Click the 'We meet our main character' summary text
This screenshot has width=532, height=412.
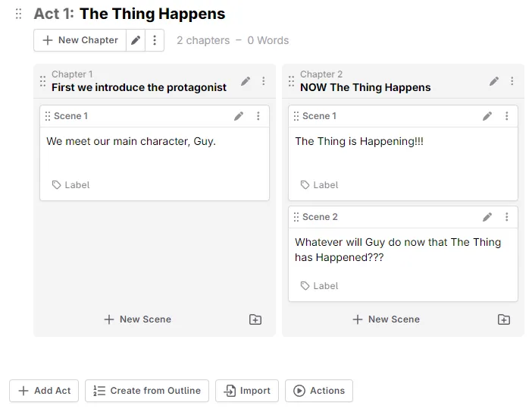coord(131,141)
